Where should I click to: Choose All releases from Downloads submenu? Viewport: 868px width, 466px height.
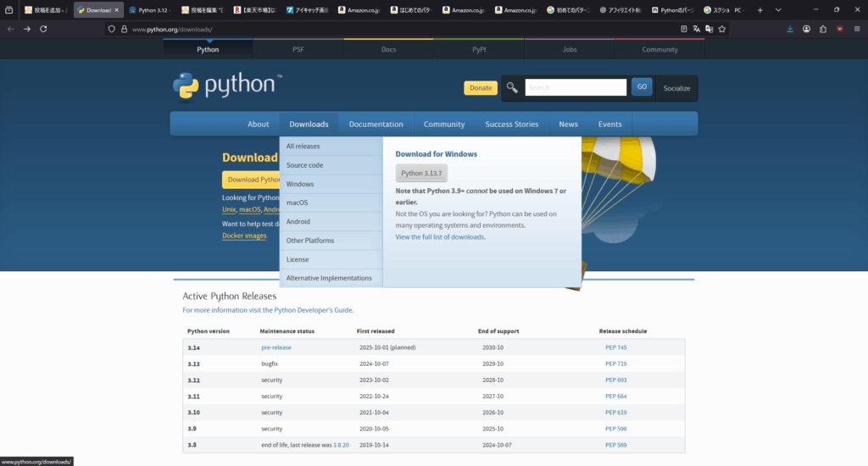click(x=331, y=146)
